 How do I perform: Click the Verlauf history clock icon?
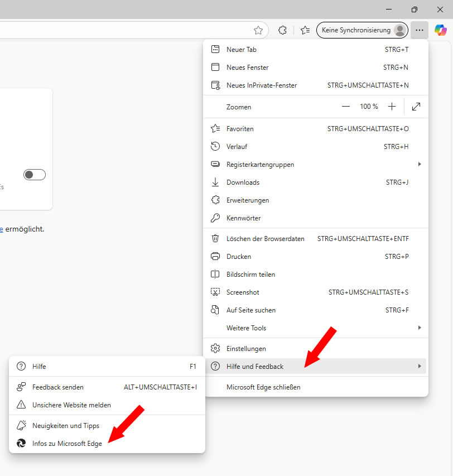click(x=215, y=146)
